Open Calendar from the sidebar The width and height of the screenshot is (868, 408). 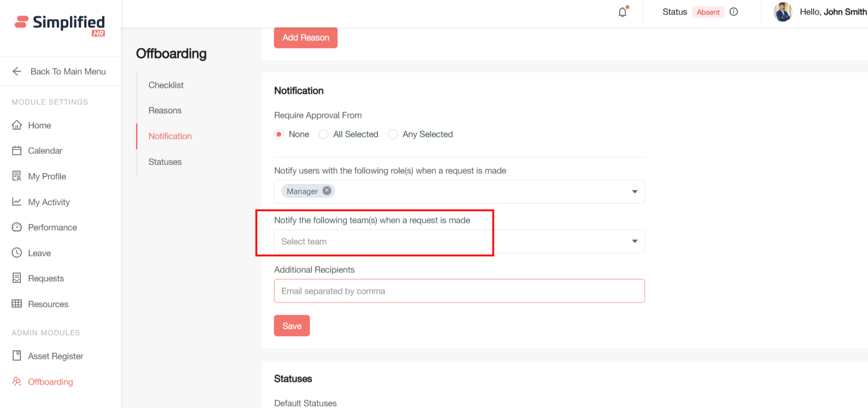pos(45,151)
